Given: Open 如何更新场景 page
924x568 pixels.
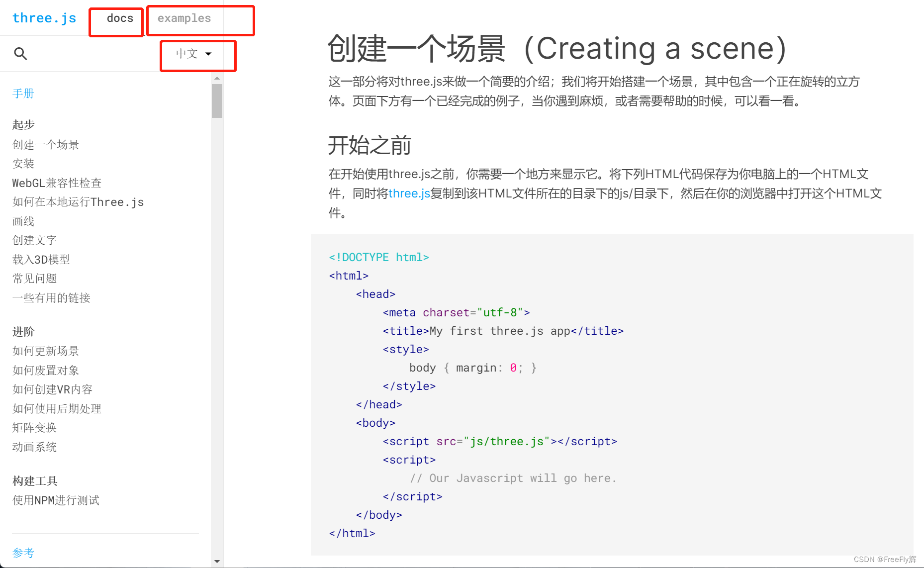Looking at the screenshot, I should point(46,351).
